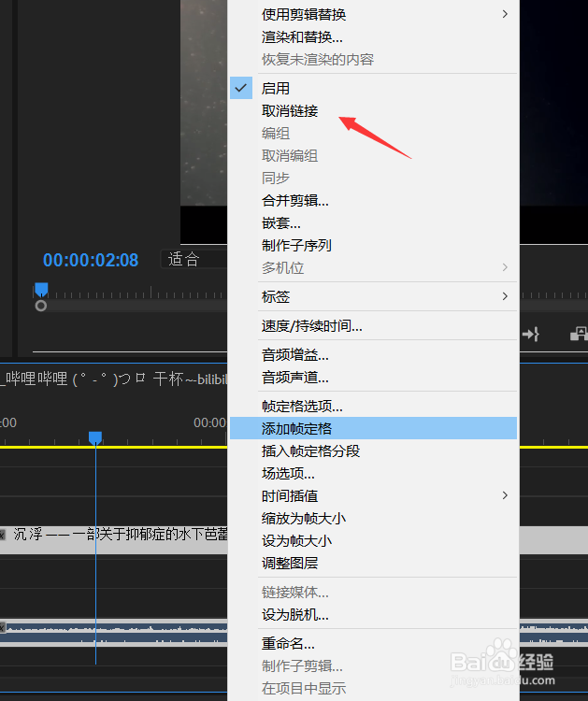Open the 适合 zoom level dropdown
Viewport: 588px width, 701px height.
tap(194, 259)
